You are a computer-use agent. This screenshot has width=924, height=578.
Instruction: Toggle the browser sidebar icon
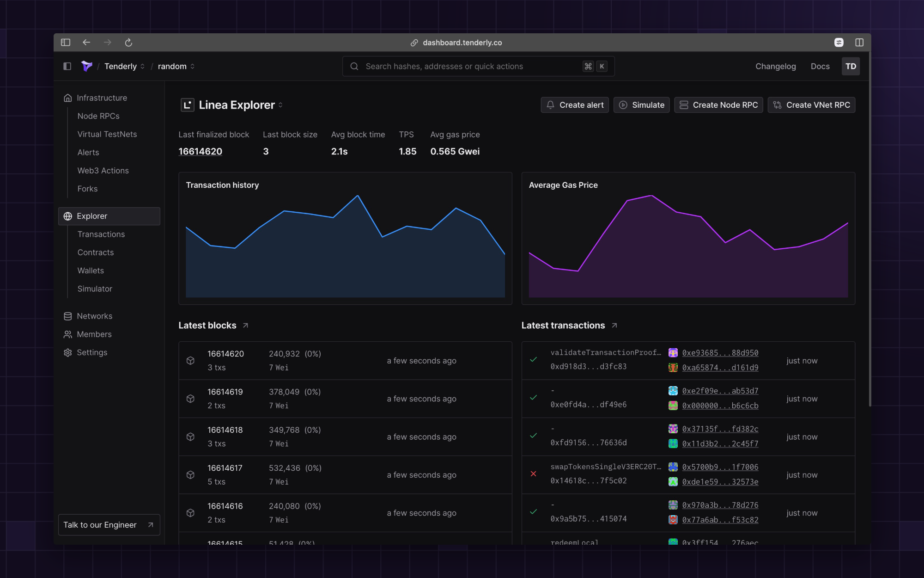click(x=66, y=43)
